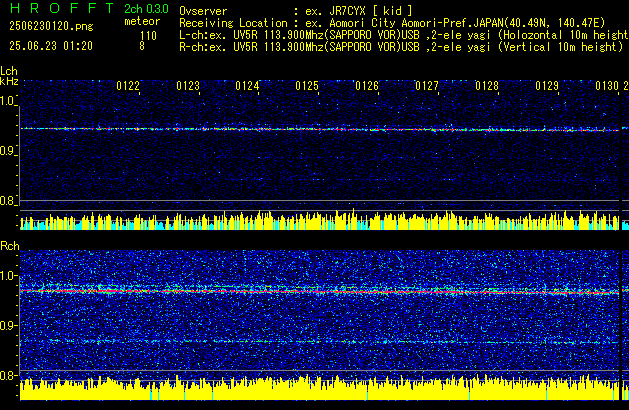Click the date stamp 25.06.23 01:20
The width and height of the screenshot is (629, 410).
click(x=51, y=46)
